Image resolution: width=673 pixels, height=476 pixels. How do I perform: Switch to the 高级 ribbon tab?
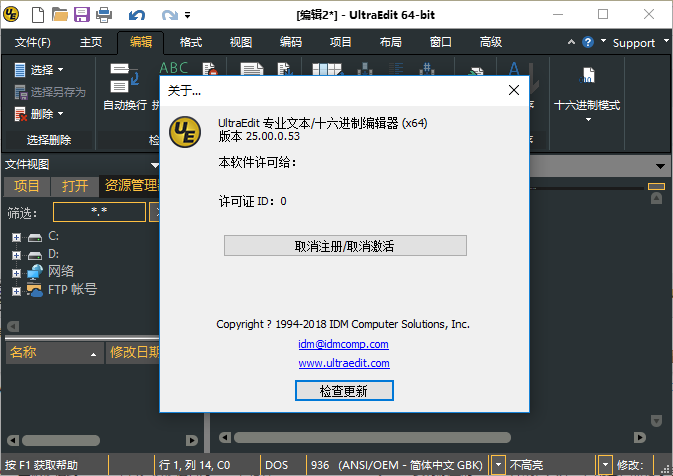[x=491, y=42]
